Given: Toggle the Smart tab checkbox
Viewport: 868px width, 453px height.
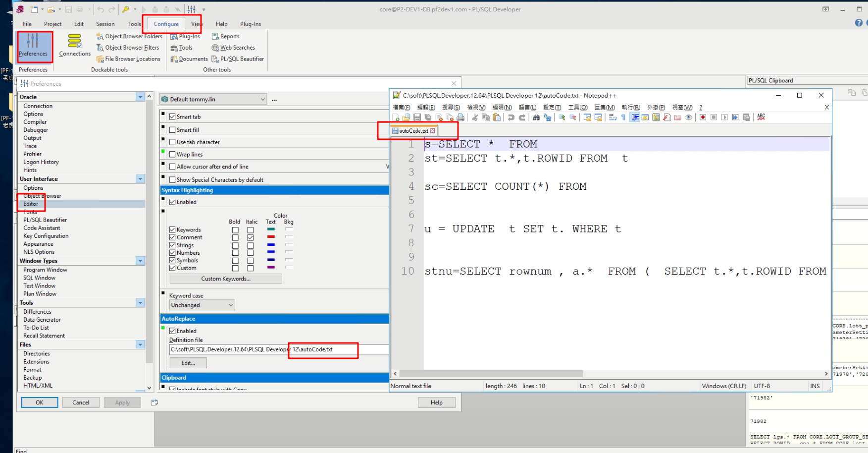Looking at the screenshot, I should pyautogui.click(x=172, y=117).
